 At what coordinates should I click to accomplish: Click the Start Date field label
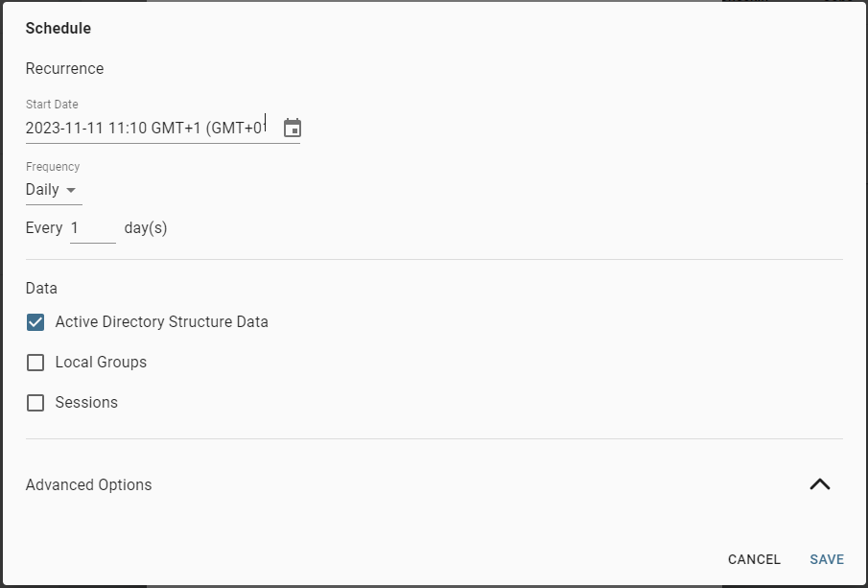point(52,105)
